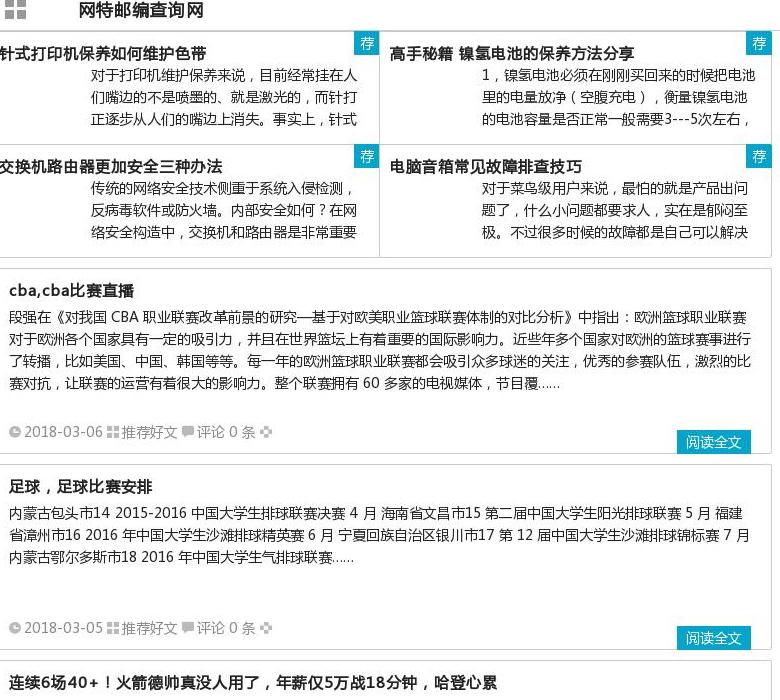Screen dimensions: 780x700
Task: Click the clock icon beside 2018-03-06
Action: (15, 432)
